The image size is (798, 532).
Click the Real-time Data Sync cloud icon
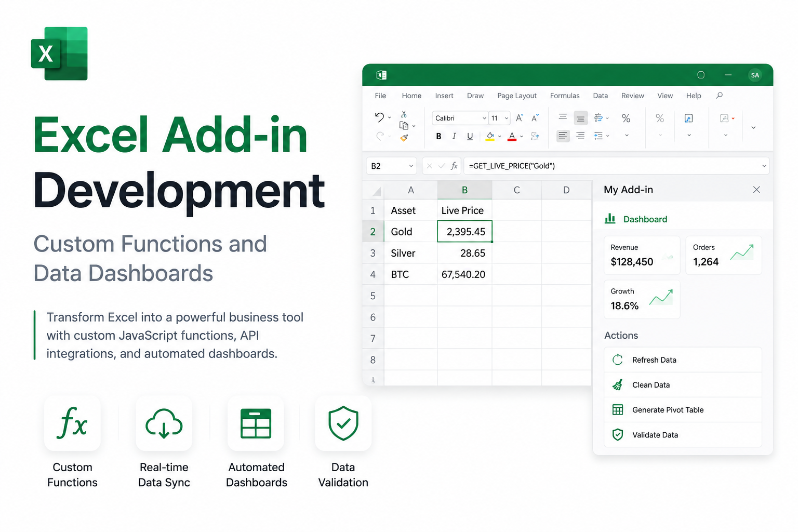tap(164, 423)
